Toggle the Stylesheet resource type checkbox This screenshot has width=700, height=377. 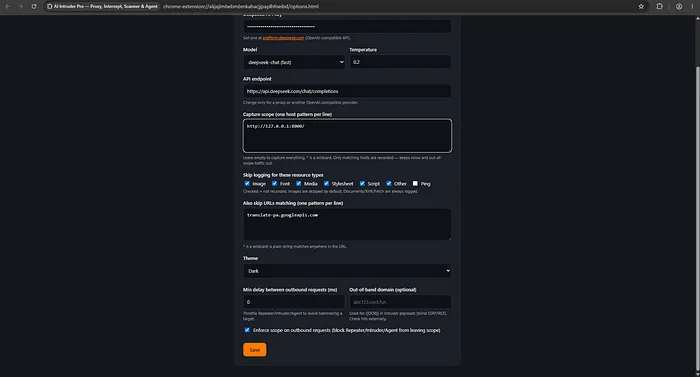(326, 184)
